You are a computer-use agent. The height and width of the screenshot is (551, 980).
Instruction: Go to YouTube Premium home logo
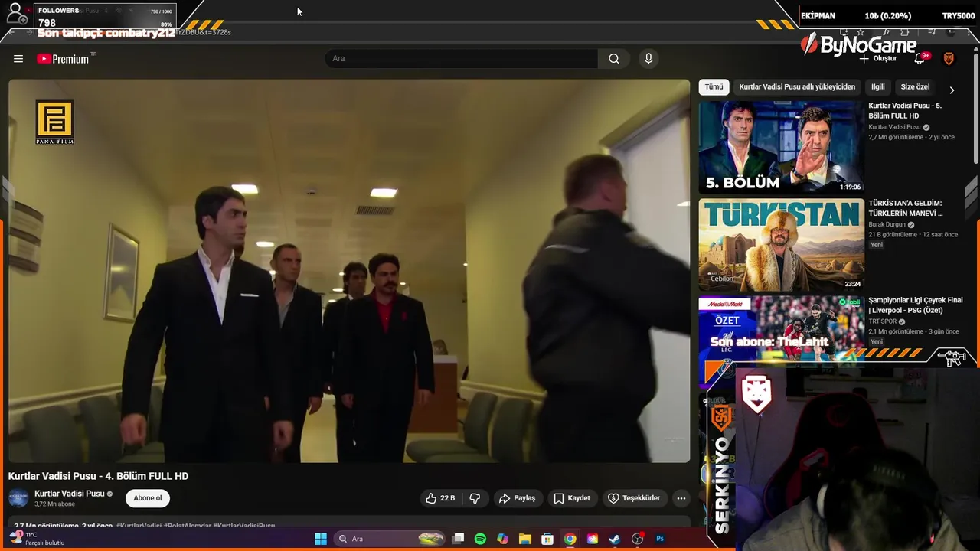(x=63, y=59)
